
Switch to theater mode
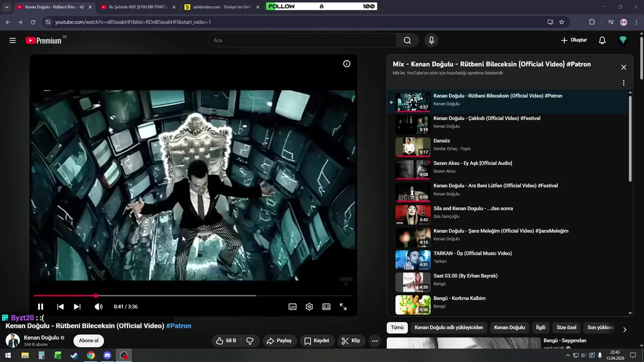[x=327, y=307]
